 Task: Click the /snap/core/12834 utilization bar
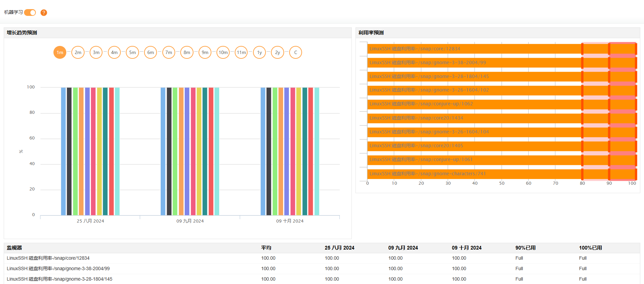[502, 49]
